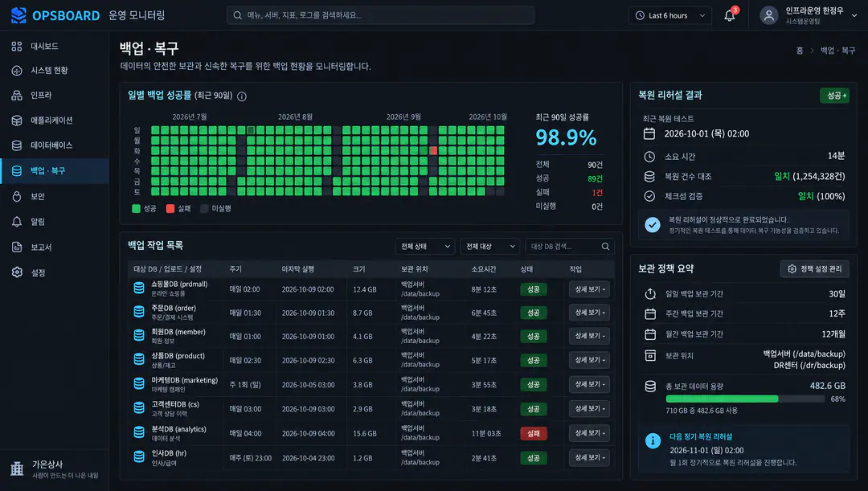
Task: Click the top search field for 메뉴, 서버, 지표
Action: (380, 15)
